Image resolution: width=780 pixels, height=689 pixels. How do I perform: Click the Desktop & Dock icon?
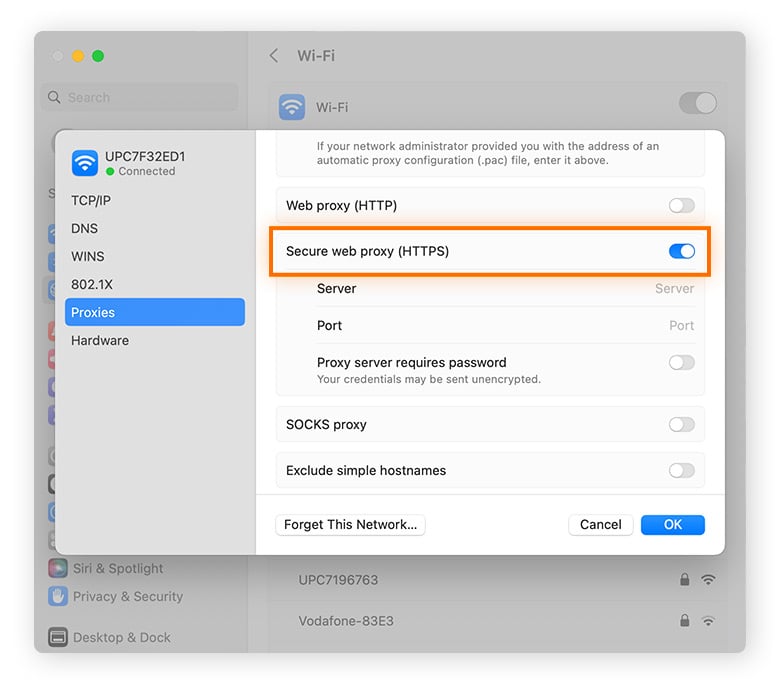click(58, 637)
